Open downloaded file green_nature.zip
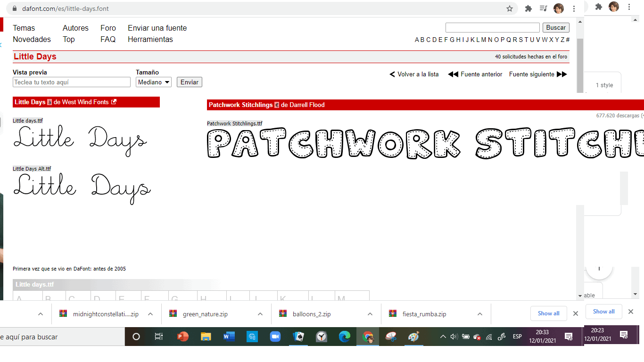Image resolution: width=644 pixels, height=362 pixels. [x=205, y=314]
